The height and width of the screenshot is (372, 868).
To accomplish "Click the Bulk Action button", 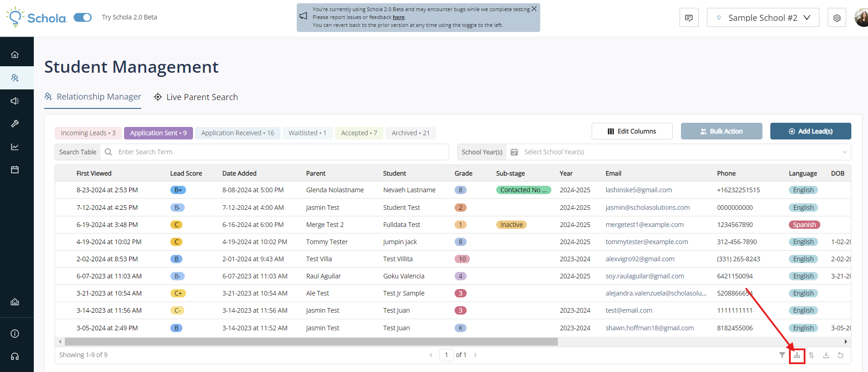I will pos(721,131).
